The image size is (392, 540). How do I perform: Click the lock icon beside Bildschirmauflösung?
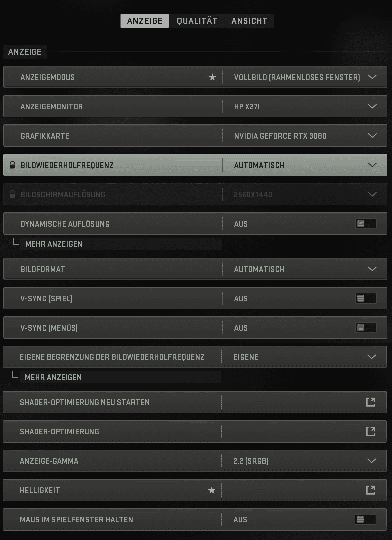pos(12,194)
